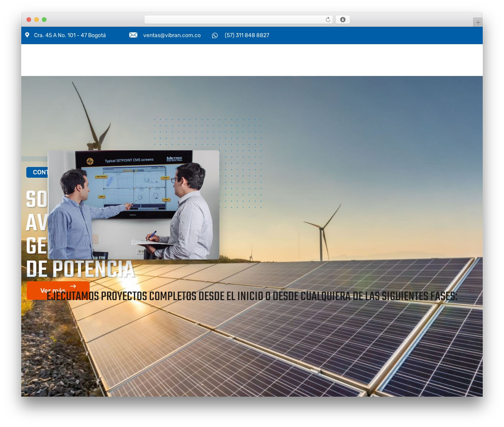Viewport: 504px width, 427px height.
Task: Click the Metrix logo on the screen photo
Action: [174, 159]
